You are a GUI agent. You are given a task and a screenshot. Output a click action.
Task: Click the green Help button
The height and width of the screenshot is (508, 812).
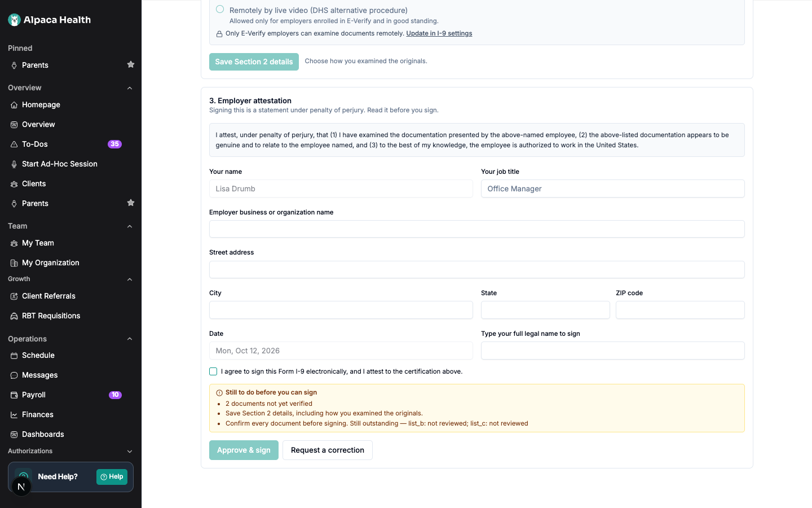112,477
